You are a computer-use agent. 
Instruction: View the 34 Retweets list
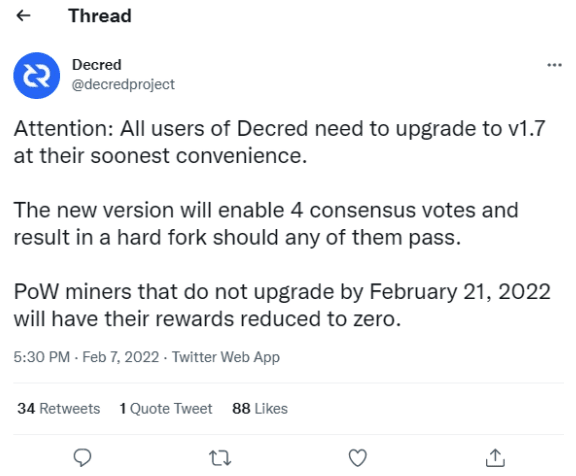tap(59, 408)
